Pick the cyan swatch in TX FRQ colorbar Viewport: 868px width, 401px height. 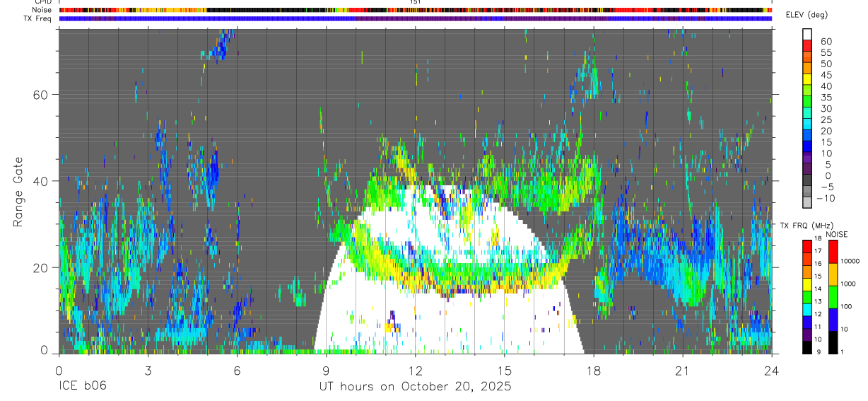click(x=807, y=310)
